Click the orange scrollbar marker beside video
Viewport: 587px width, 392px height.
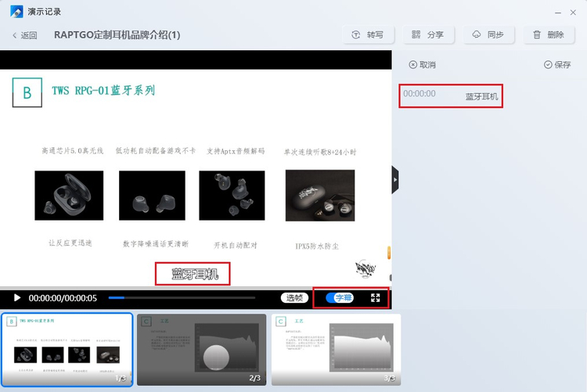(x=389, y=253)
